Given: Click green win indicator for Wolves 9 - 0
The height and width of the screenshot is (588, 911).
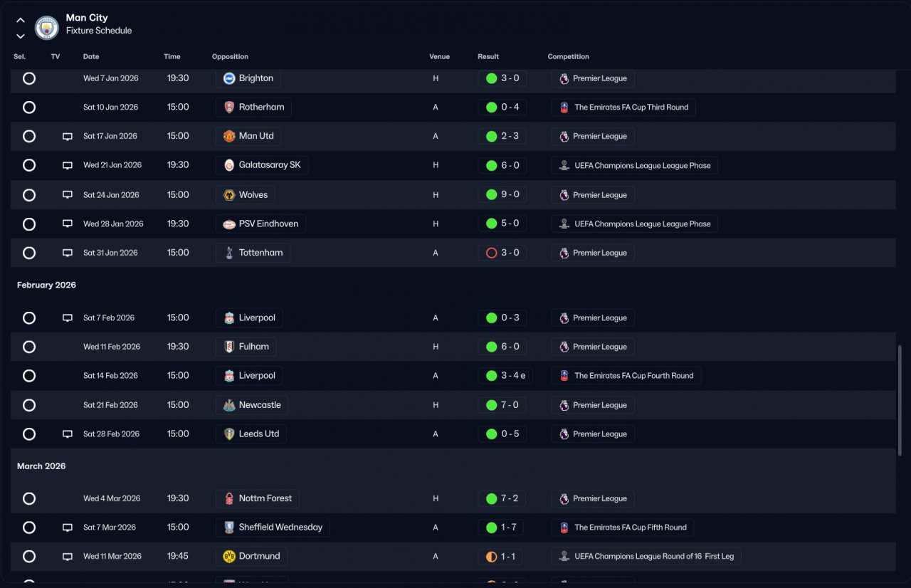Looking at the screenshot, I should (491, 195).
